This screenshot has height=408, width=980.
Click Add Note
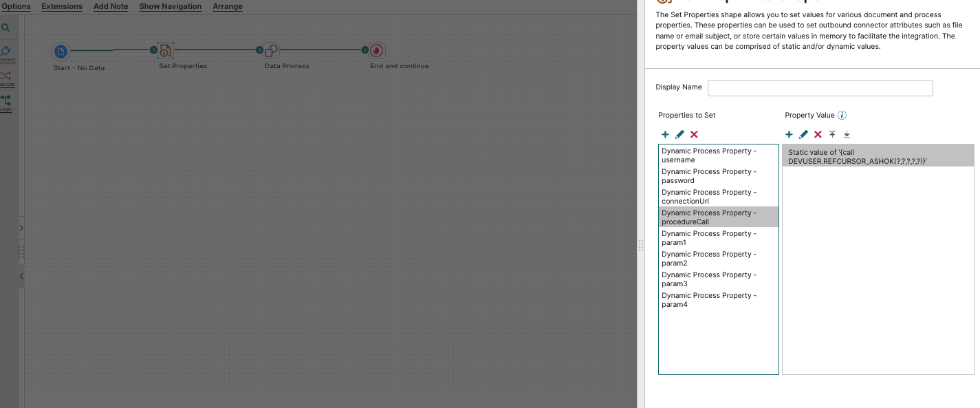coord(110,6)
